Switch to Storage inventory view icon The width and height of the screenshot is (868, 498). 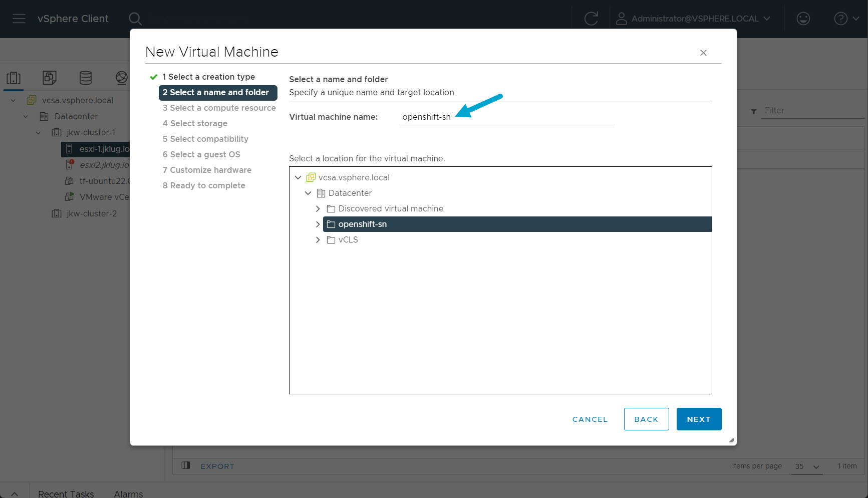86,78
